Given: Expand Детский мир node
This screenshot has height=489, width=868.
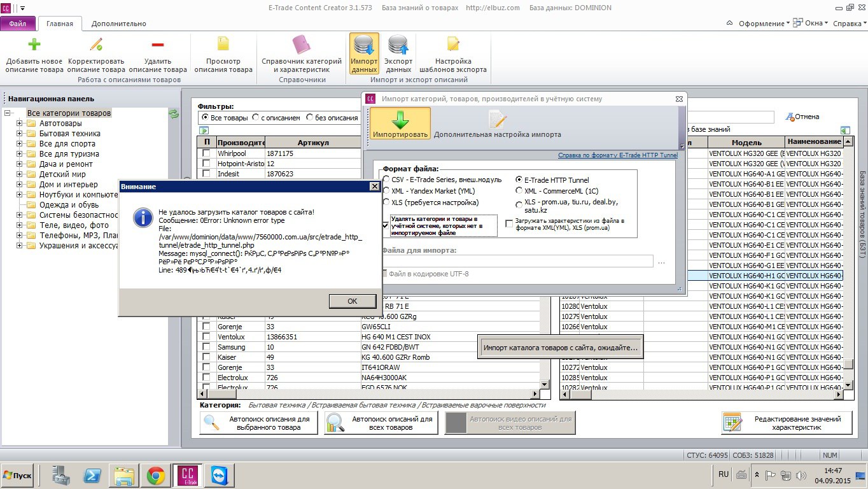Looking at the screenshot, I should pos(20,174).
